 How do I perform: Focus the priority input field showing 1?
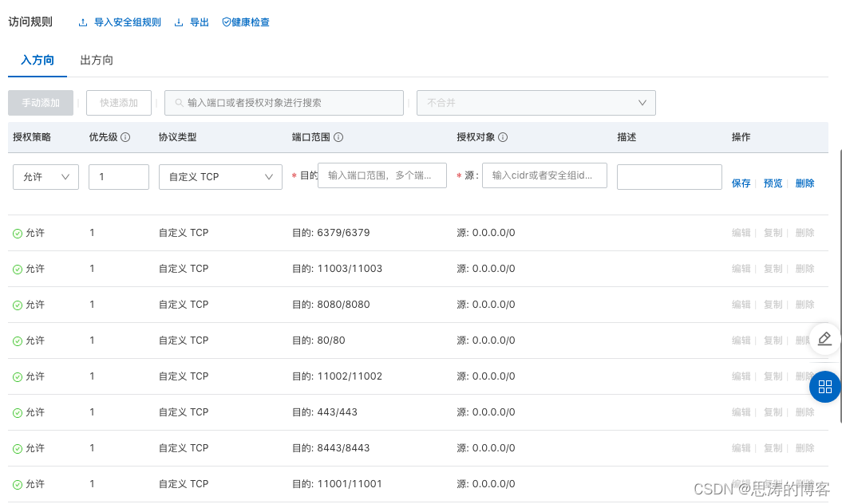(x=119, y=177)
